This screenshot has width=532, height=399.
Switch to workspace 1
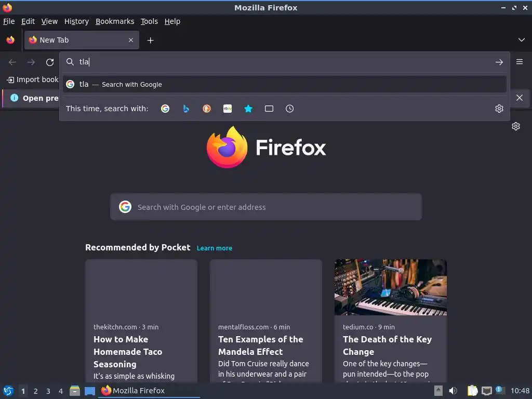pyautogui.click(x=23, y=391)
